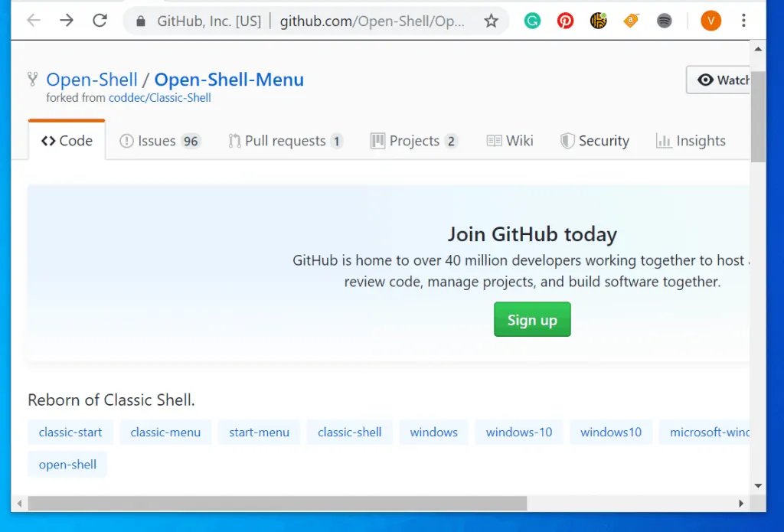The image size is (784, 532).
Task: Click the vertical scrollbar down arrow
Action: pyautogui.click(x=758, y=485)
